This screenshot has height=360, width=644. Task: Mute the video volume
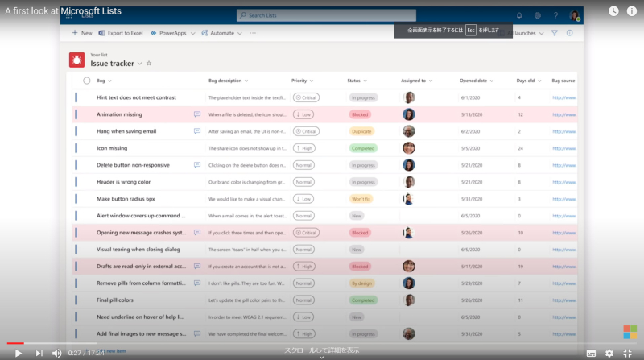[56, 353]
